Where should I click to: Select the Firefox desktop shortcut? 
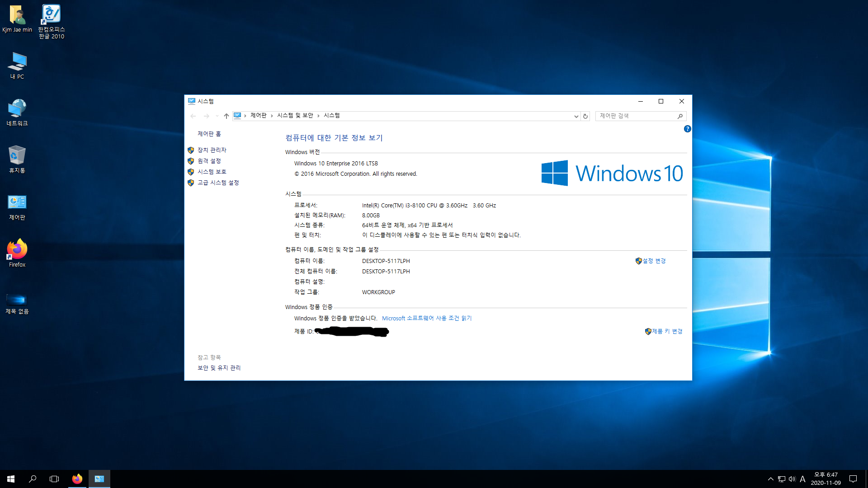(17, 253)
